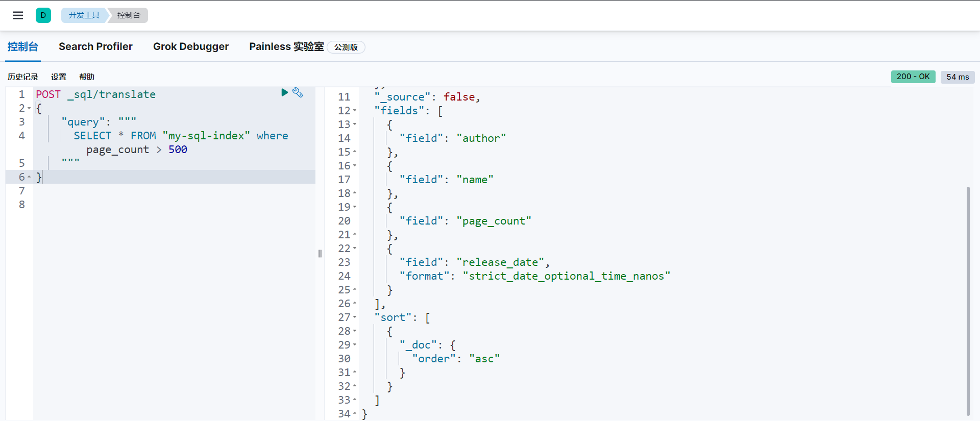Collapse the "sort" array at line 27
Viewport: 980px width, 421px height.
click(355, 317)
